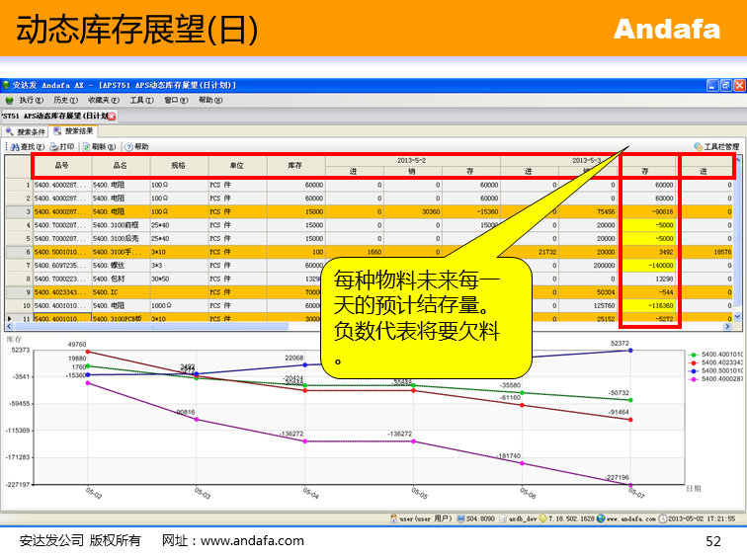Open the 历史 menu
Screen dimensions: 747x560
65,100
